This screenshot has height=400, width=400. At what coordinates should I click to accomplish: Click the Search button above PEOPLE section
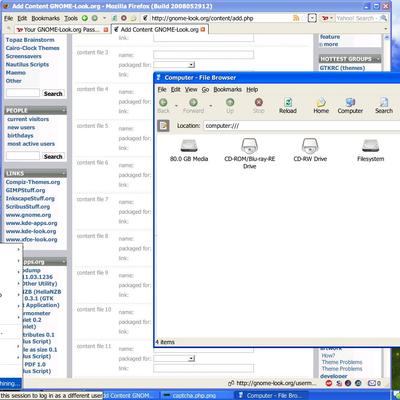pos(53,94)
